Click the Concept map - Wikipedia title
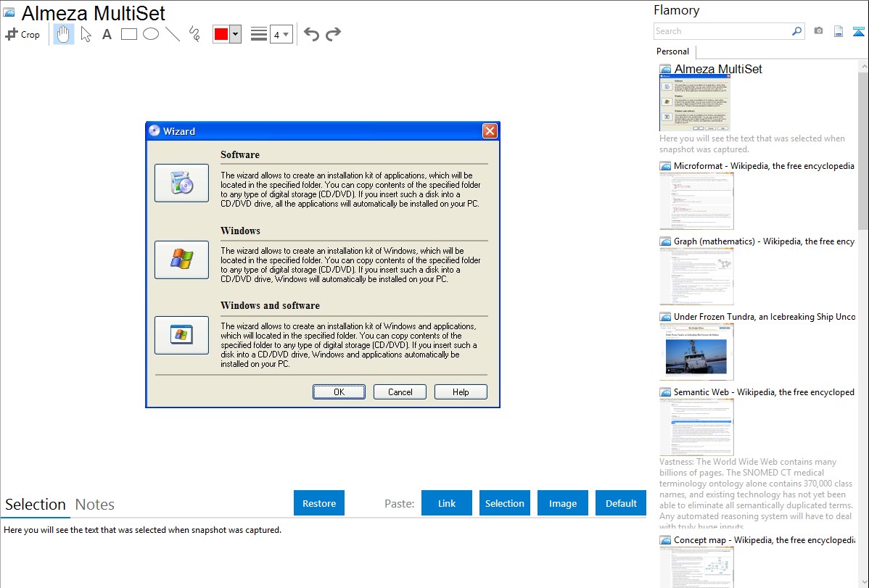 pos(765,539)
